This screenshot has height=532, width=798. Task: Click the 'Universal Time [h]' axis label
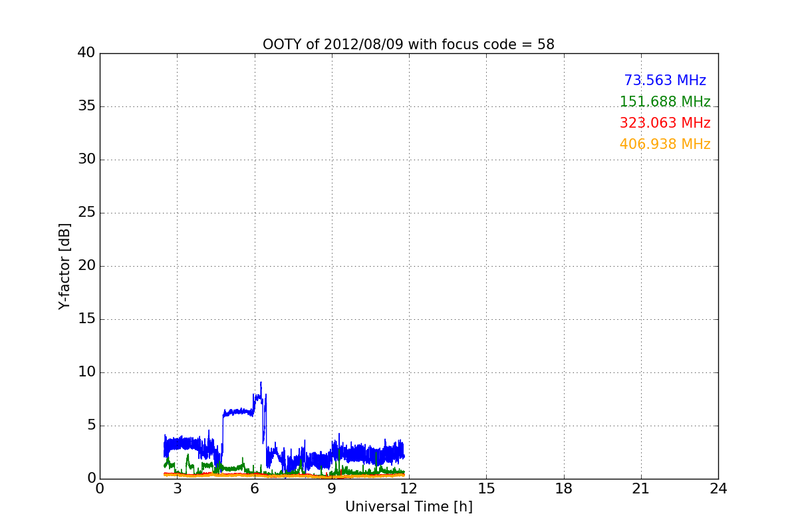click(408, 507)
